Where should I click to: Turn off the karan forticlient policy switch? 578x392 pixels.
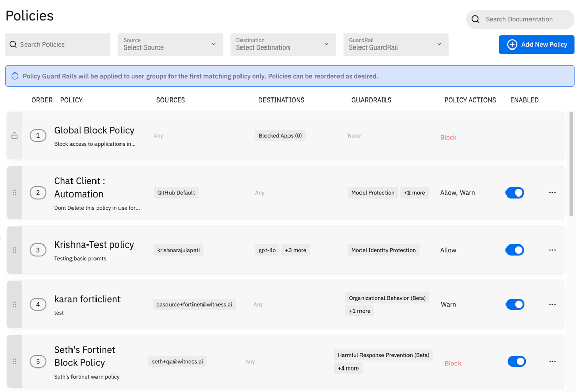point(515,304)
